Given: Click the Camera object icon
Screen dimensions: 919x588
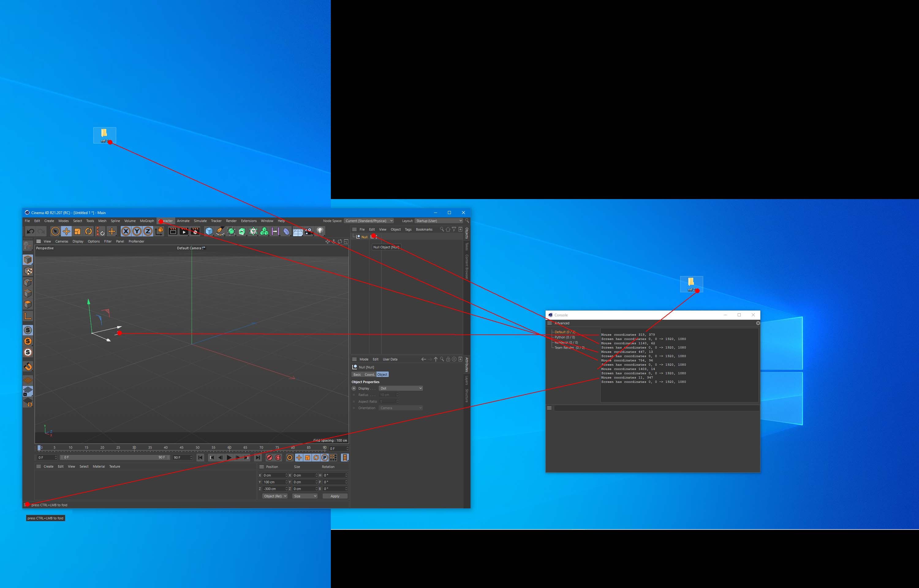Looking at the screenshot, I should click(x=309, y=232).
